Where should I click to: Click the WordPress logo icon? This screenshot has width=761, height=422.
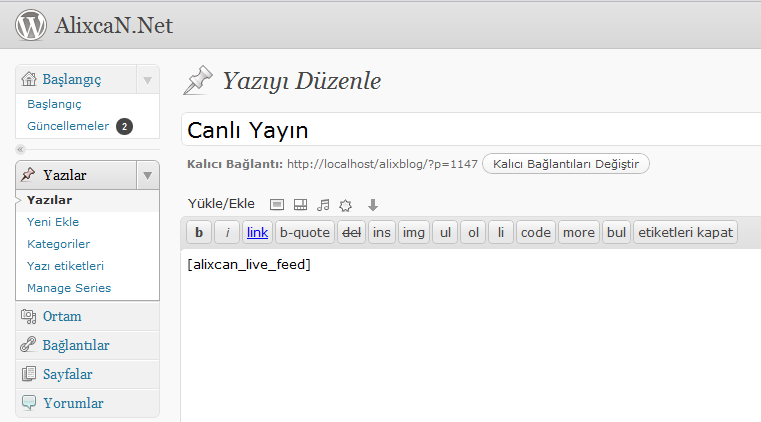click(31, 25)
